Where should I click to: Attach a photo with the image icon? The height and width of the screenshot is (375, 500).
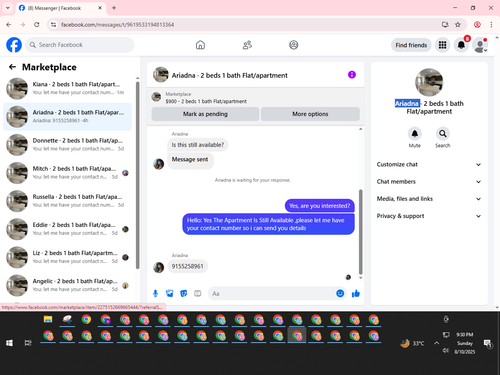click(170, 293)
